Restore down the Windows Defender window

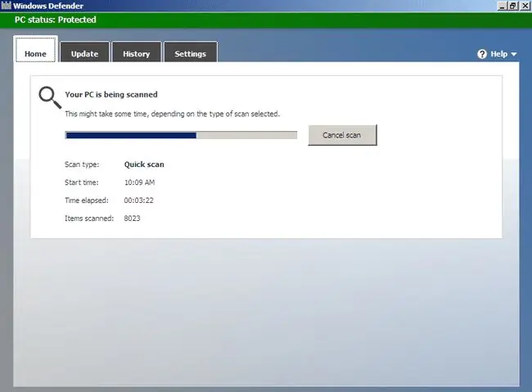click(x=512, y=6)
